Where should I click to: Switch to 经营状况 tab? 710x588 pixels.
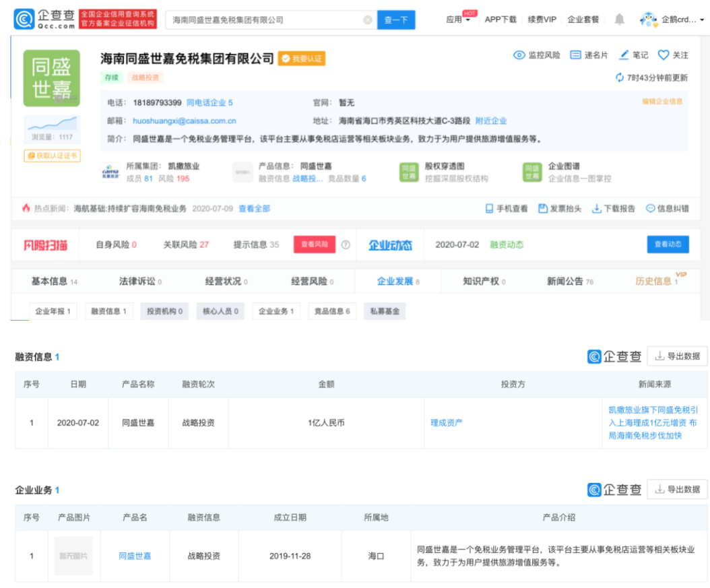(226, 282)
